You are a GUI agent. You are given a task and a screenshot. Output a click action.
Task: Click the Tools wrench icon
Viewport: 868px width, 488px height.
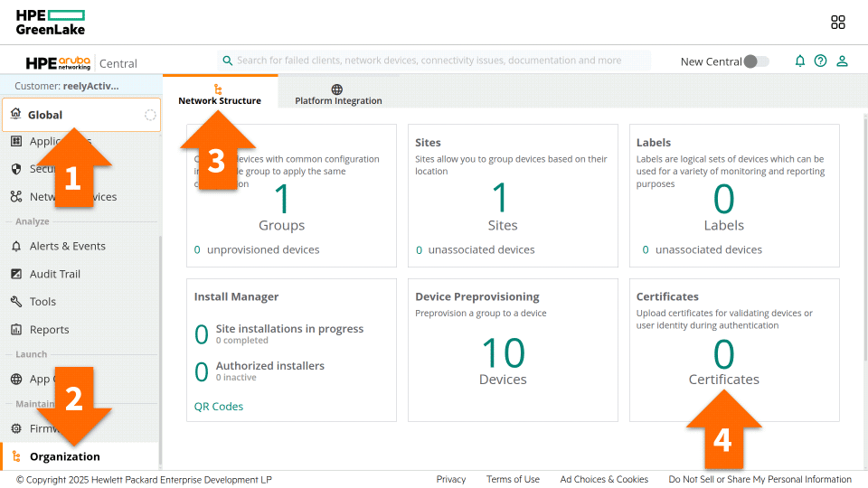click(16, 302)
